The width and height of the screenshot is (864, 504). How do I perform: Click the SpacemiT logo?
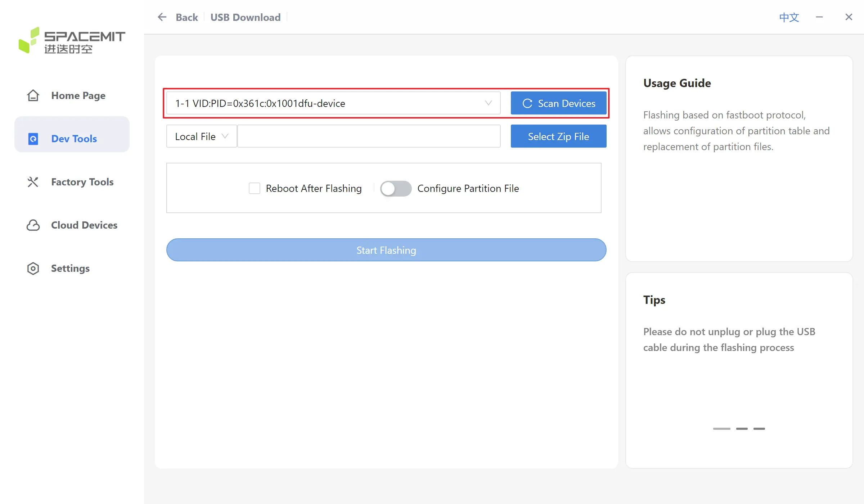pyautogui.click(x=72, y=40)
